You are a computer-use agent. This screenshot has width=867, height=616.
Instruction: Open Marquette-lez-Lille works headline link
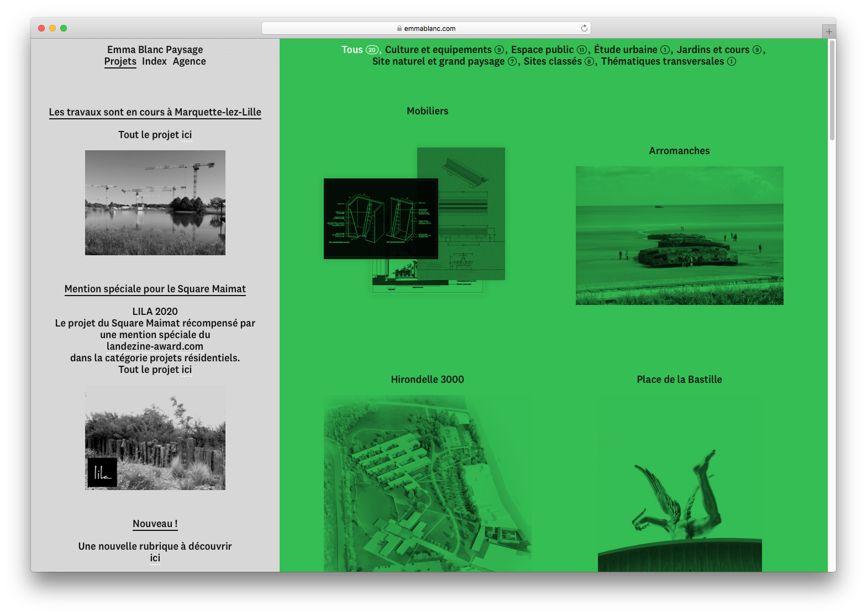click(x=155, y=112)
